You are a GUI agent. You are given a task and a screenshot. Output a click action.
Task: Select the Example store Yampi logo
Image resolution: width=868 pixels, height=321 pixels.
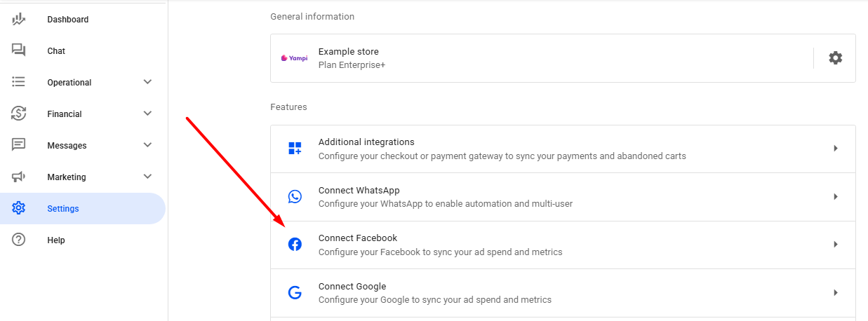(295, 58)
